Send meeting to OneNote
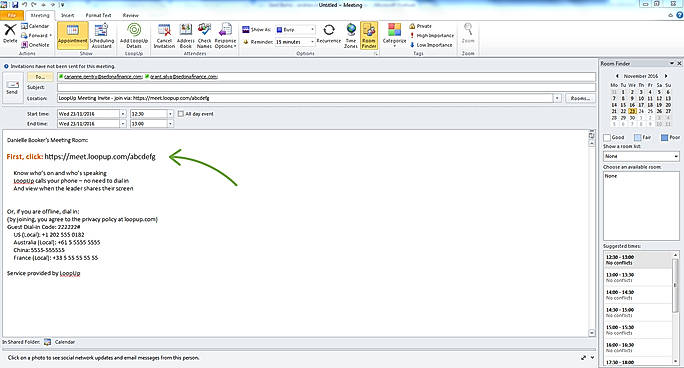684x368 pixels. 35,44
